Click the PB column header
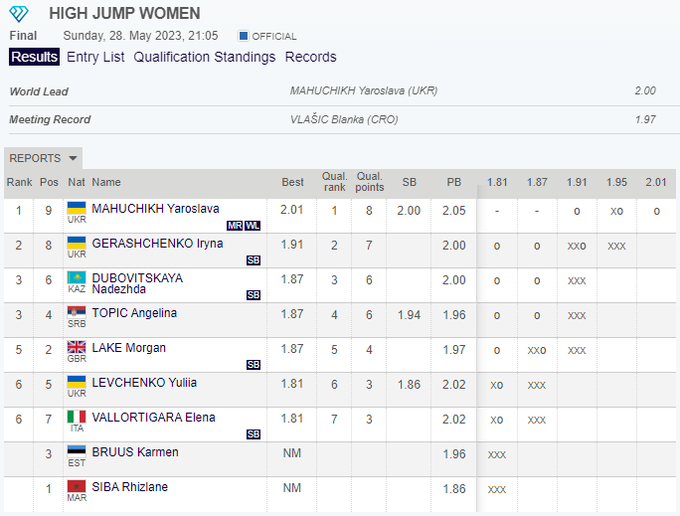This screenshot has width=680, height=516. pos(454,182)
